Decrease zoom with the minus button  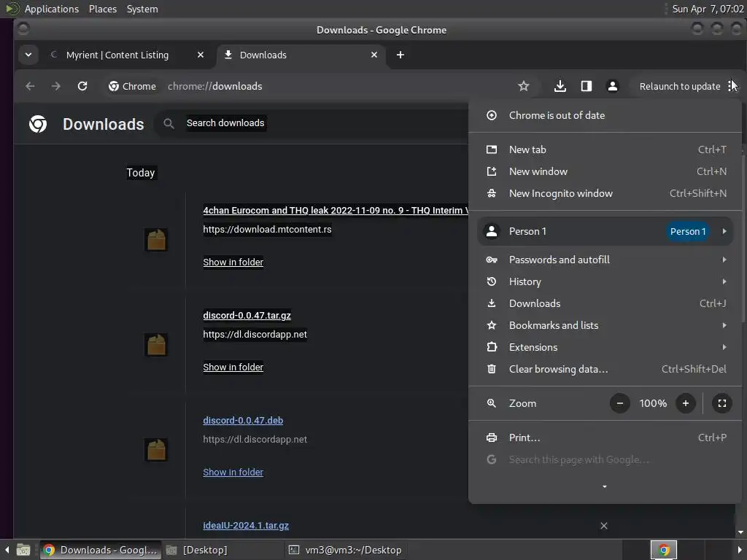(x=620, y=403)
